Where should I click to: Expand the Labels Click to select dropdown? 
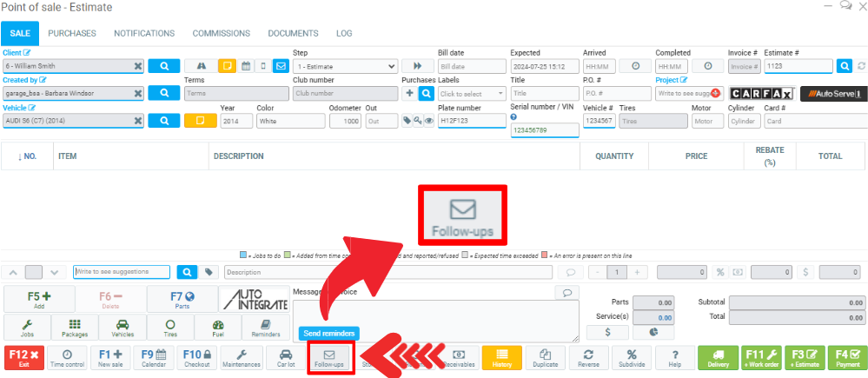pos(472,94)
